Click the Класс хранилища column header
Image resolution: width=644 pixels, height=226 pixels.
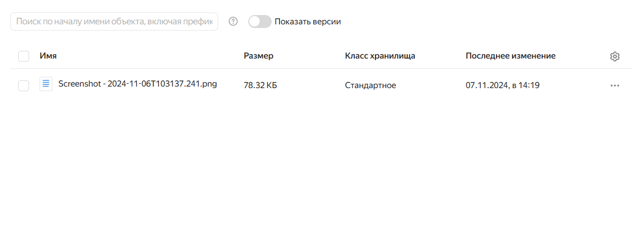[380, 56]
